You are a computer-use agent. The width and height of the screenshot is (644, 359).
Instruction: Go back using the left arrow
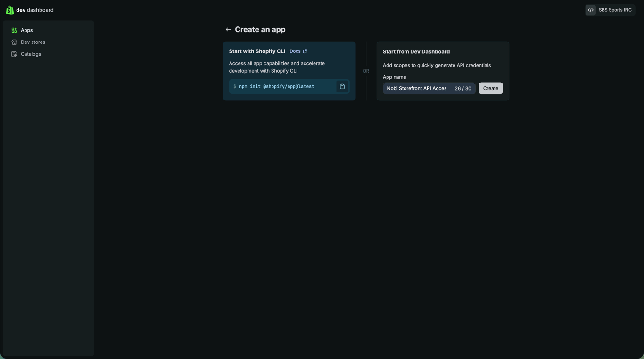(228, 30)
